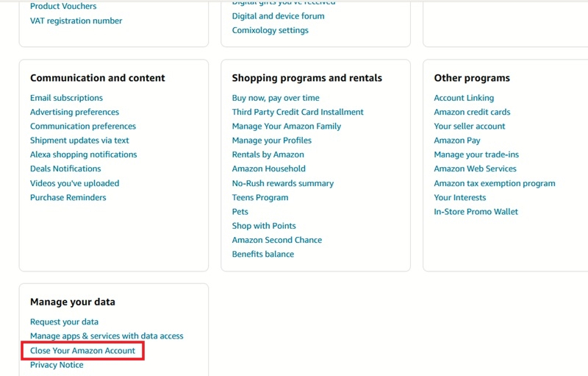Open Rentals by Amazon link
The image size is (588, 376).
pos(268,155)
